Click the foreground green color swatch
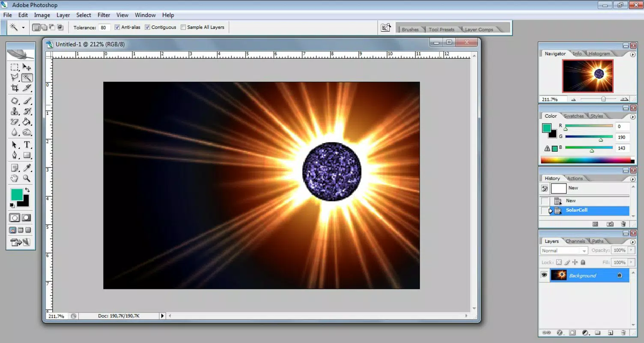 16,195
